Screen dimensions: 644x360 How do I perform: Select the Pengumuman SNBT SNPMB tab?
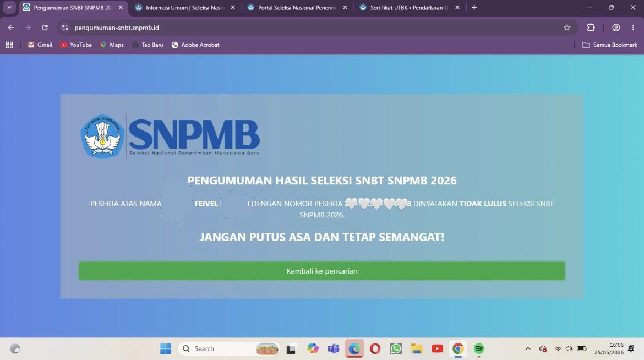pos(73,7)
